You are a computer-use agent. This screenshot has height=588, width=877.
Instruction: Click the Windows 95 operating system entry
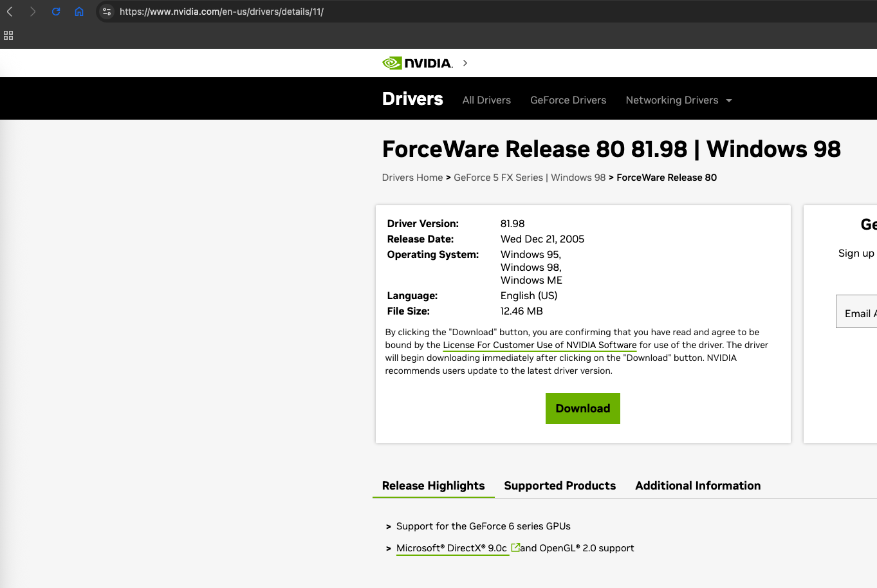(x=531, y=255)
